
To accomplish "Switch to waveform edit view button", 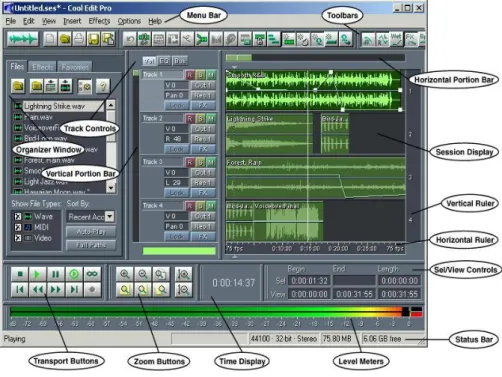I will point(23,39).
